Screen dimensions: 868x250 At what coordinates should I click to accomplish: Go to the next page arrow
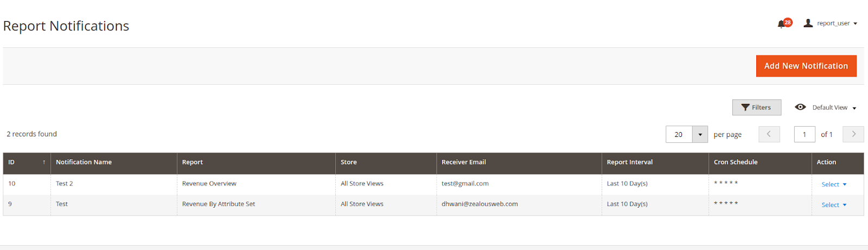click(x=853, y=134)
